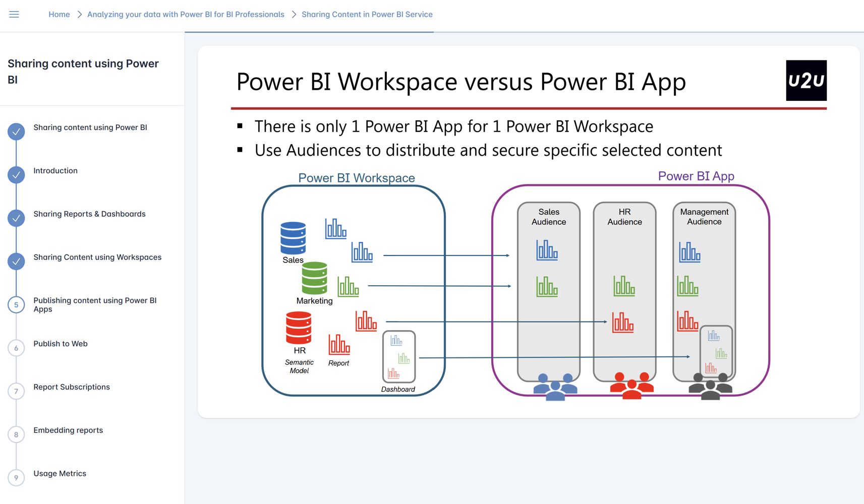Click the red chart icon labeled Report

[x=339, y=344]
